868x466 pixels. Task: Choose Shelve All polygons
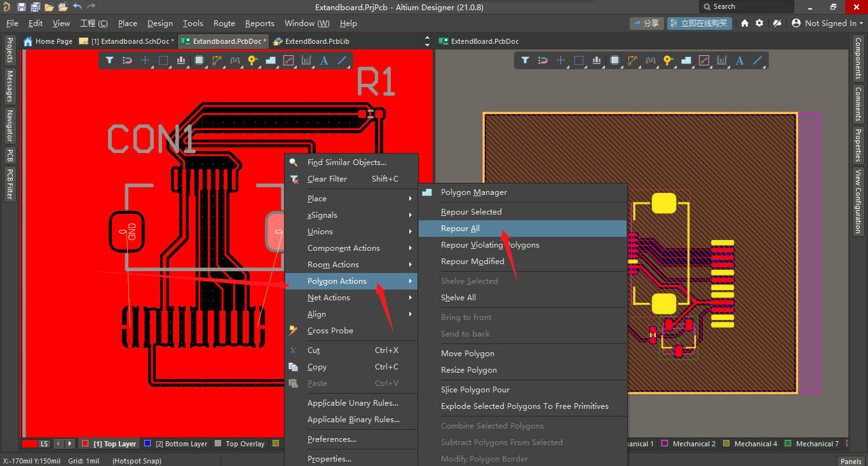[x=522, y=297]
